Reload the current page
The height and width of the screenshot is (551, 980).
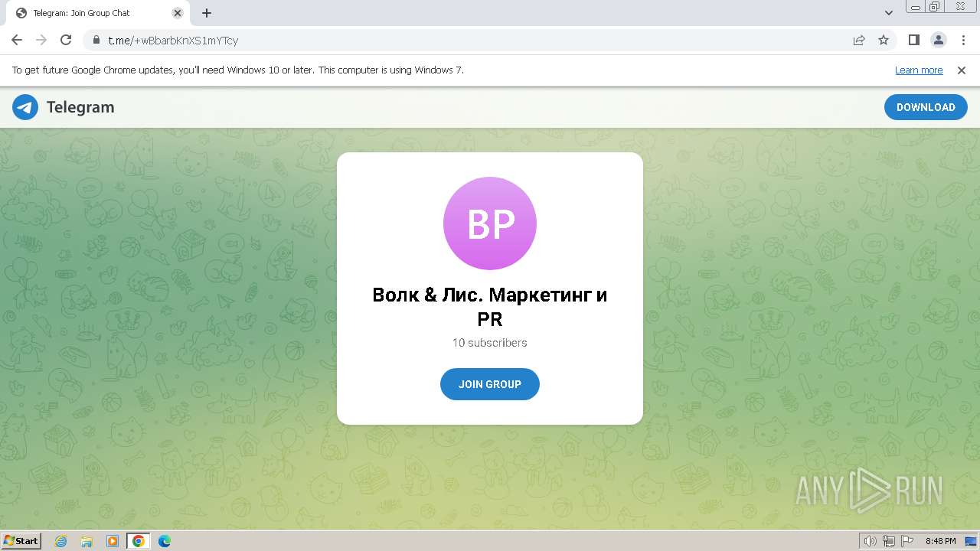tap(66, 41)
